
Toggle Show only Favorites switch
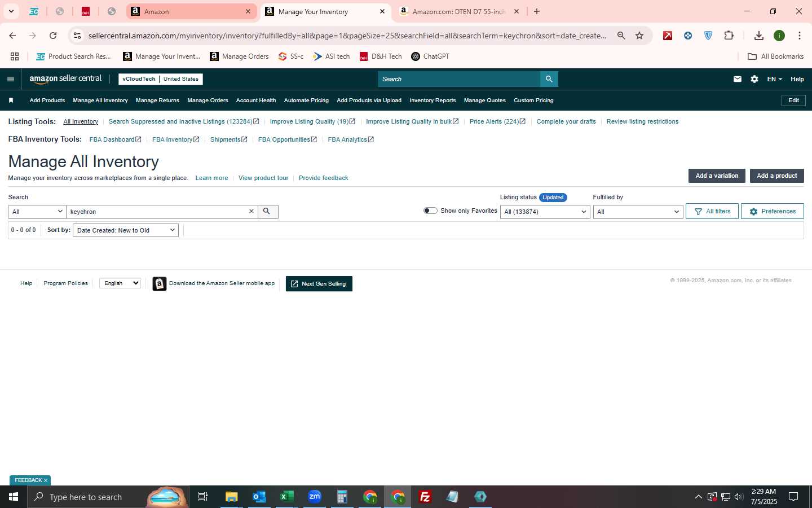point(430,211)
